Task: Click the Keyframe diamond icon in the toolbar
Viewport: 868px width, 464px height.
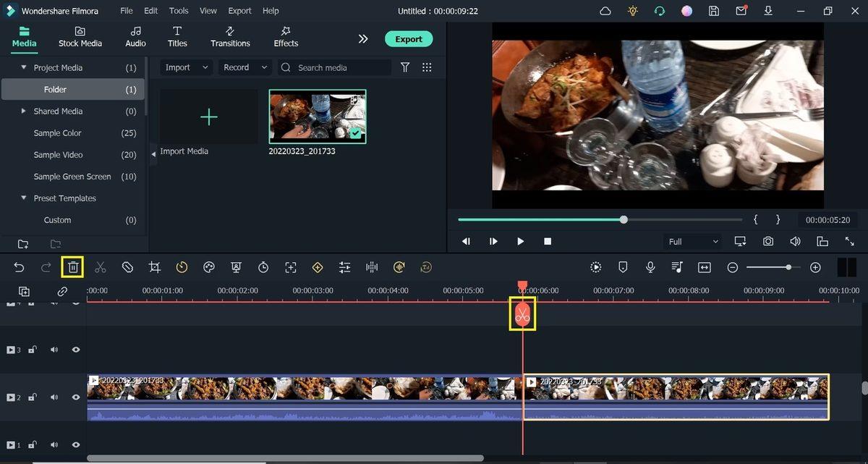Action: point(318,267)
